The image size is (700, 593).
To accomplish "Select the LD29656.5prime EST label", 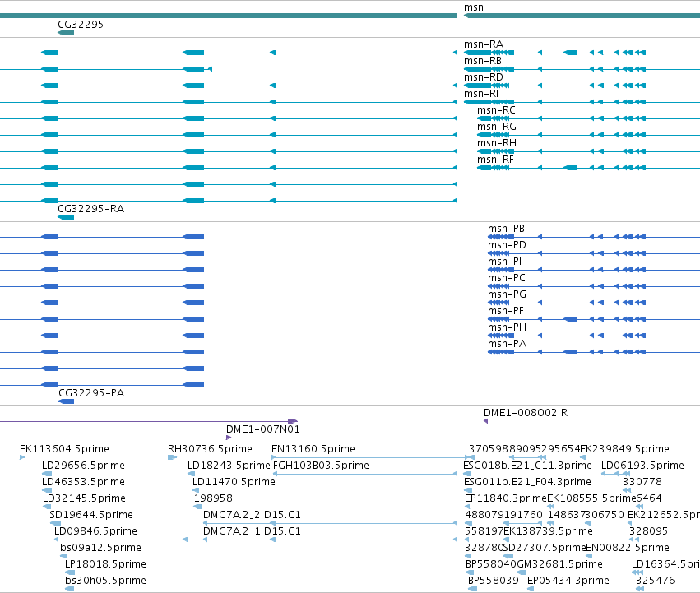I will (x=83, y=466).
